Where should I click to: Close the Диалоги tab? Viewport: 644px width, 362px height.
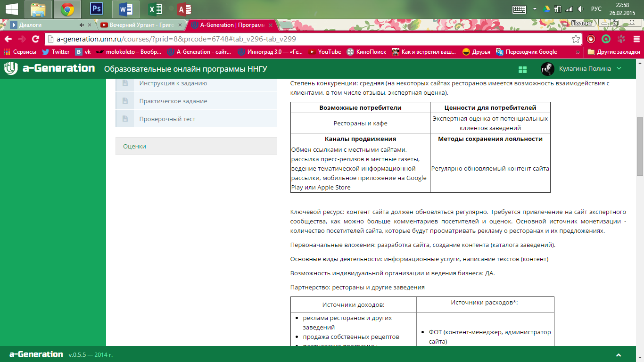[89, 25]
